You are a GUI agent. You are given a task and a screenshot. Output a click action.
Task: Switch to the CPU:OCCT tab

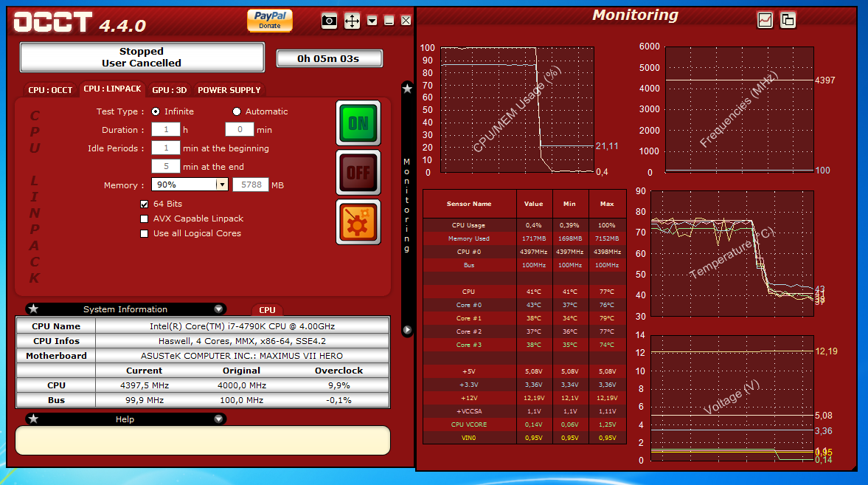[50, 90]
